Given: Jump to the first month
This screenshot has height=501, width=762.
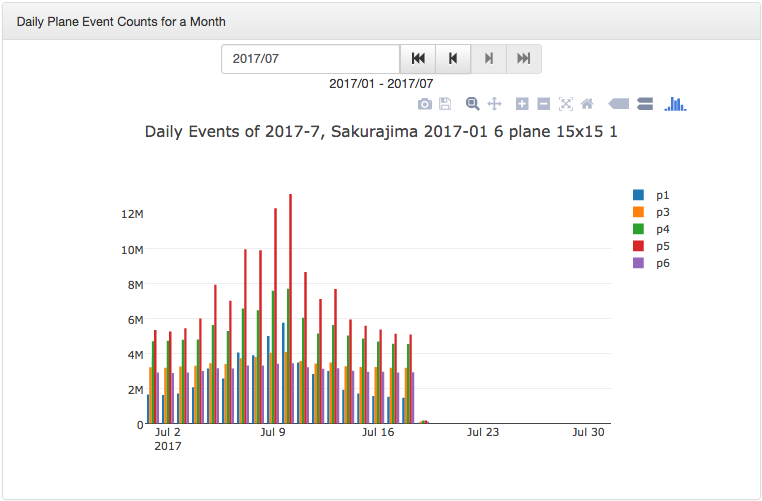Looking at the screenshot, I should [x=418, y=59].
